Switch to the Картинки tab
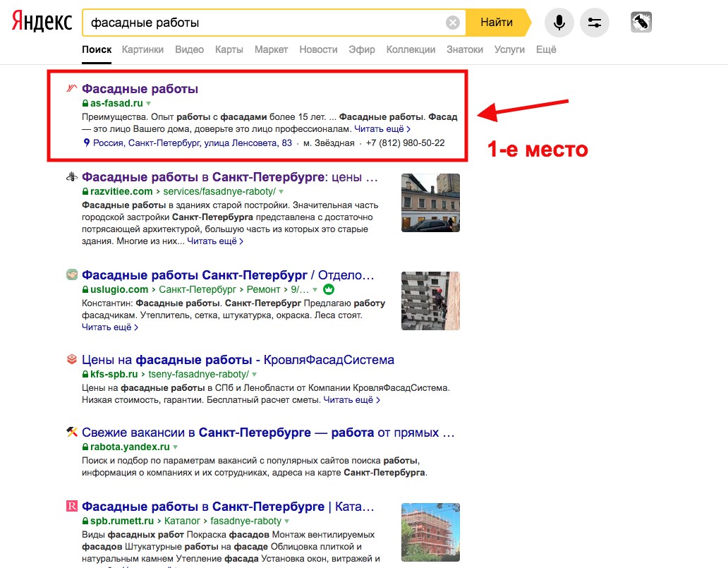728x568 pixels. coord(142,49)
